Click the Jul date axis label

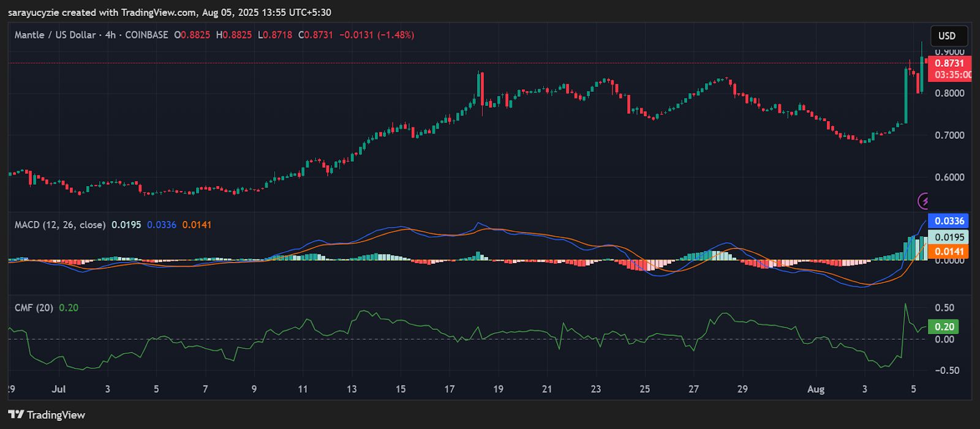tap(59, 389)
